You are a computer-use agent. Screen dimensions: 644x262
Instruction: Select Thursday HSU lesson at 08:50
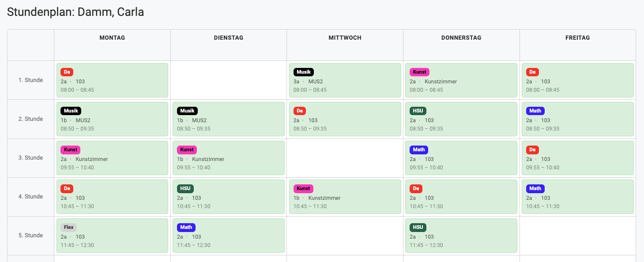click(461, 119)
